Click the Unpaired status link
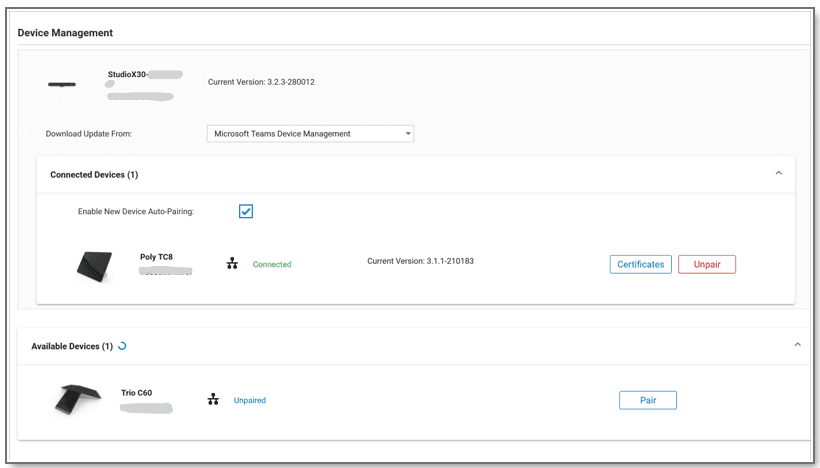The width and height of the screenshot is (820, 468). [249, 401]
